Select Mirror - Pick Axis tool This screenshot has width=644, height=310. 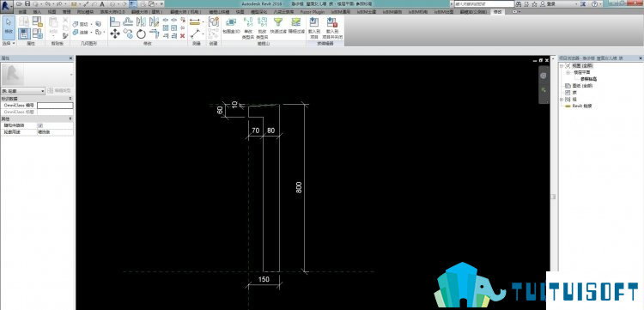pos(142,21)
